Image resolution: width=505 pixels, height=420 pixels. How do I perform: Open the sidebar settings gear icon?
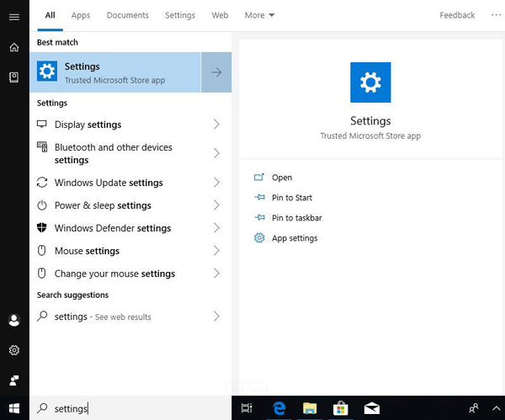click(14, 350)
